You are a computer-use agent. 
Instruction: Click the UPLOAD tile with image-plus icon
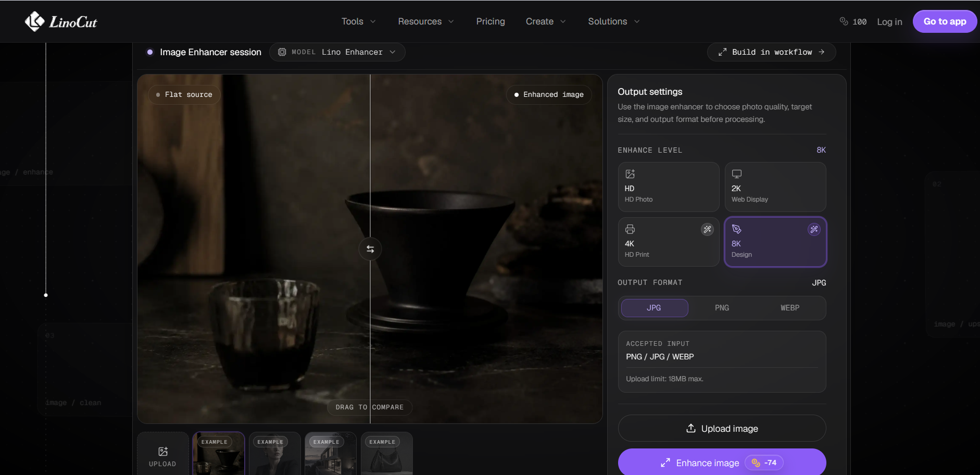click(x=163, y=454)
